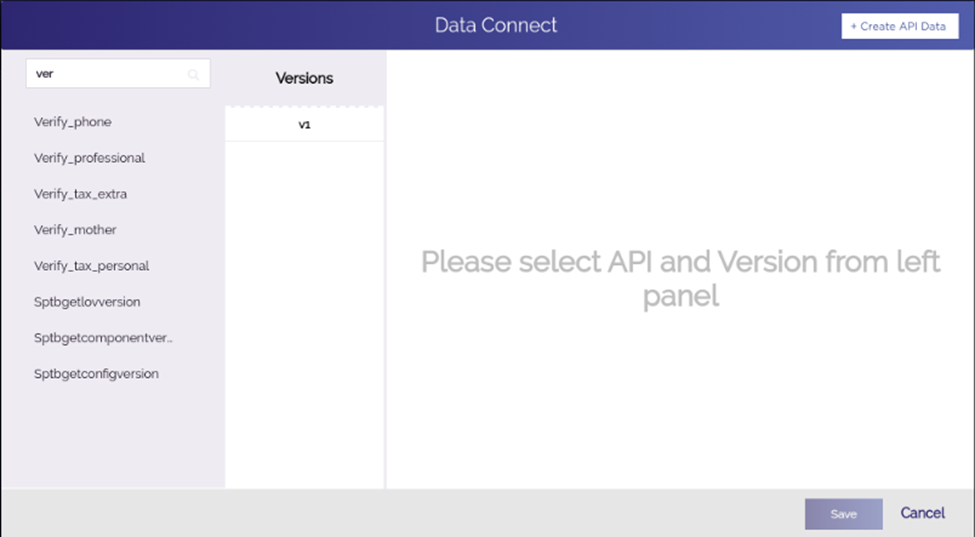Click the + Create API Data button
Screen dimensions: 975x537
pos(900,26)
